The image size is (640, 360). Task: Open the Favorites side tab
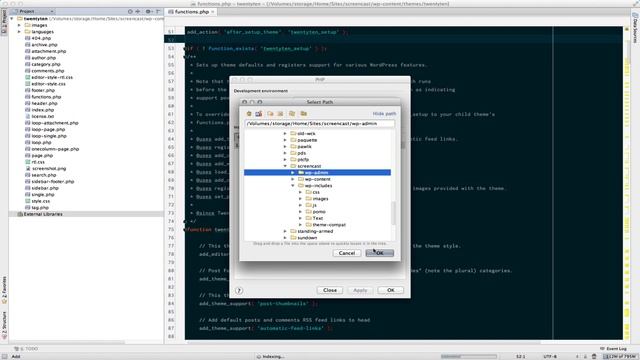pyautogui.click(x=4, y=290)
